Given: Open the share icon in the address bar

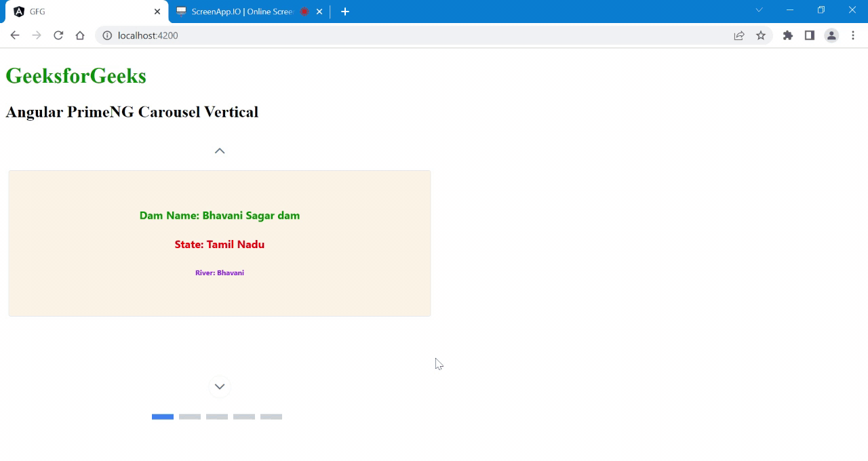Looking at the screenshot, I should coord(738,35).
